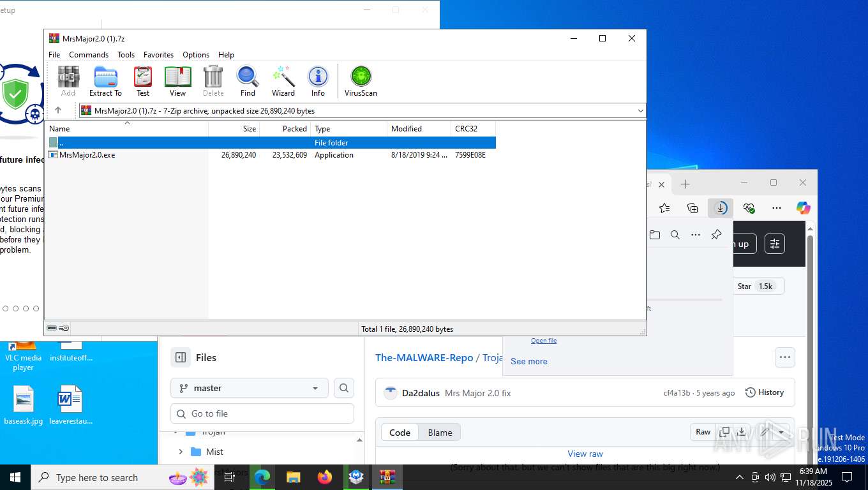Download raw file icon on GitHub
The image size is (868, 490).
click(742, 432)
